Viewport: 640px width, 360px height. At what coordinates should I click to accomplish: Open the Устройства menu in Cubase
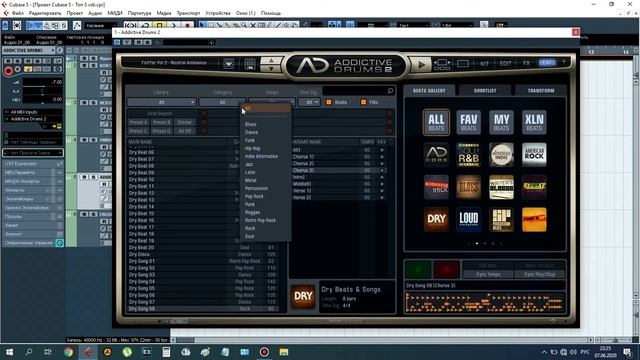tap(218, 13)
